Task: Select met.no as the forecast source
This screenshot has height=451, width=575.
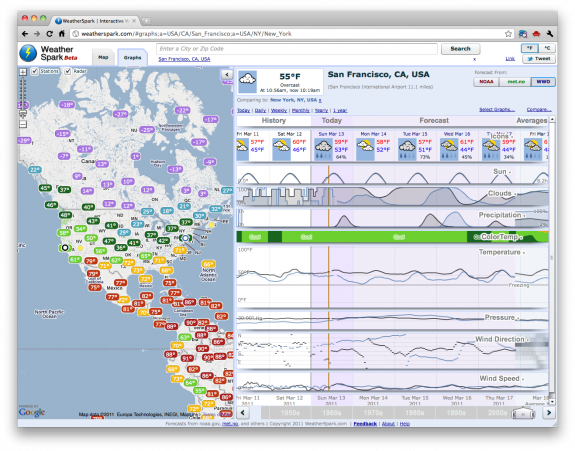Action: tap(515, 82)
